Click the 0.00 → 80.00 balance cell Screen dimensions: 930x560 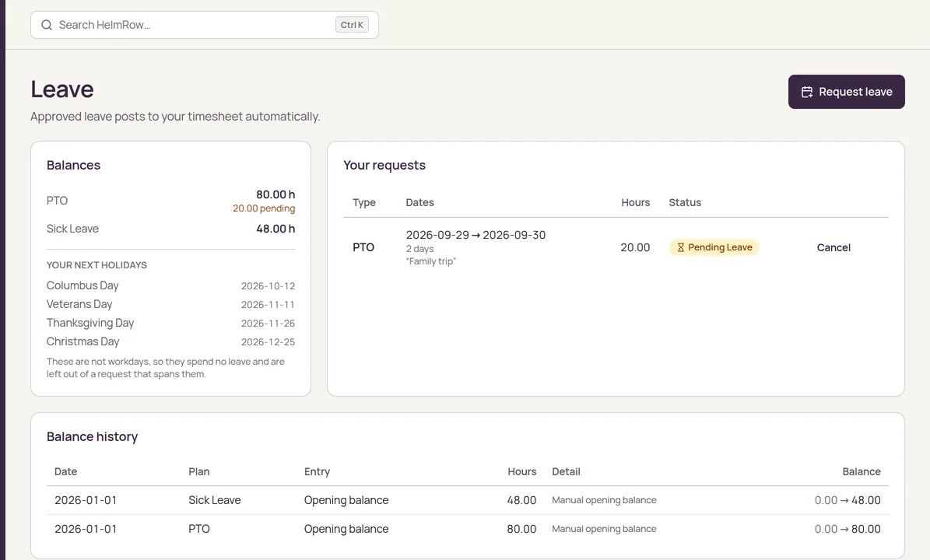click(848, 529)
